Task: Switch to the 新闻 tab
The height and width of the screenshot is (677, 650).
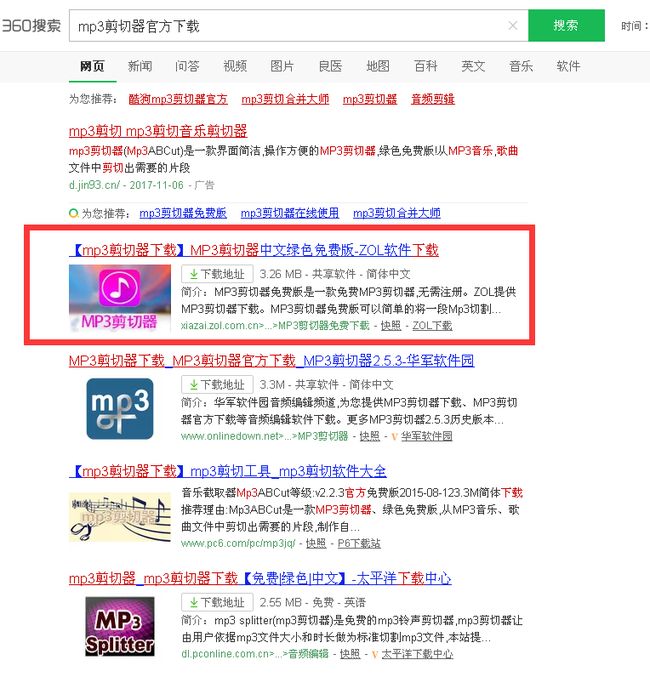Action: click(140, 66)
